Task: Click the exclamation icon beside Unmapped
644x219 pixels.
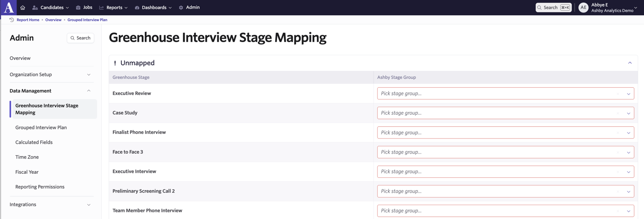Action: tap(115, 63)
